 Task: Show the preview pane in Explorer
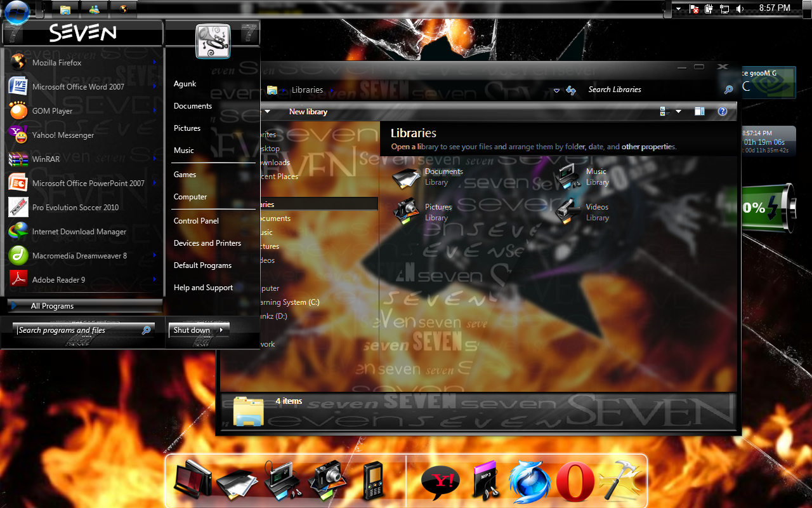(x=700, y=111)
